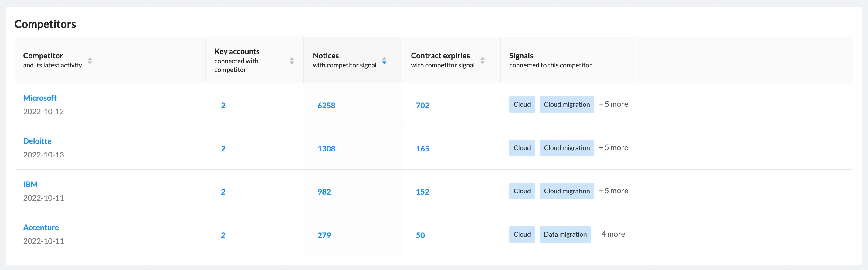
Task: Click Deloitte's activity date 2022-10-13
Action: 43,154
